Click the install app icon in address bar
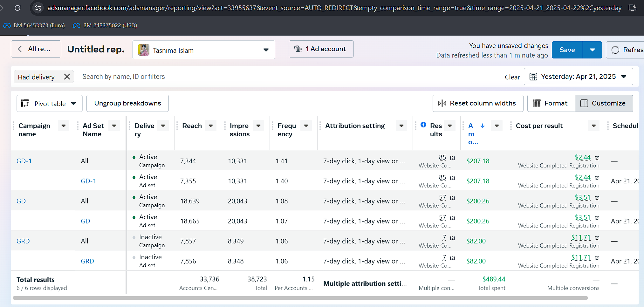The height and width of the screenshot is (307, 644). point(633,8)
